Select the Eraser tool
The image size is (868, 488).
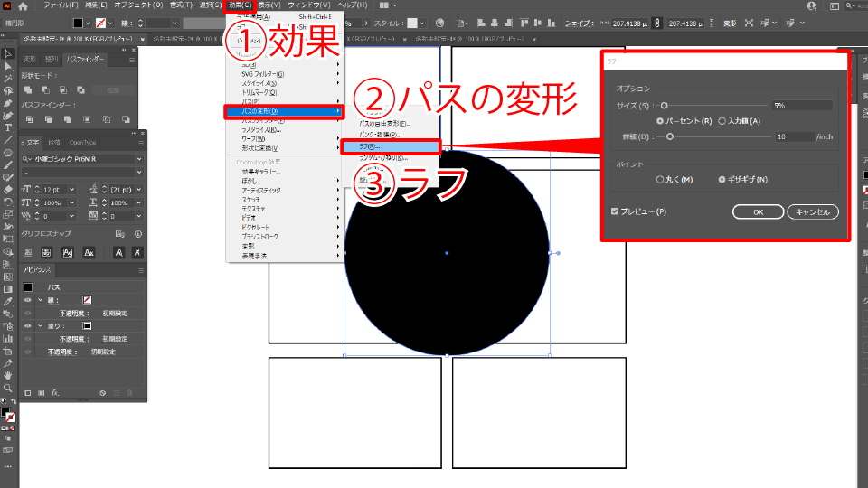(8, 190)
